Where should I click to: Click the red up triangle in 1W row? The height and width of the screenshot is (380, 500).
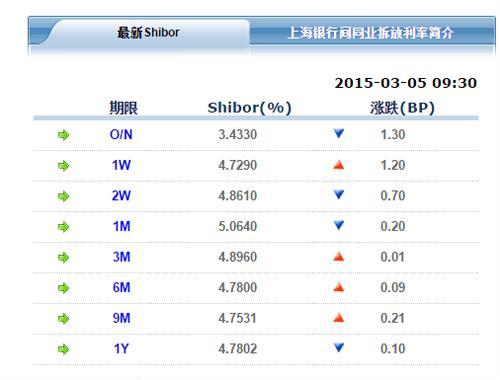click(339, 165)
